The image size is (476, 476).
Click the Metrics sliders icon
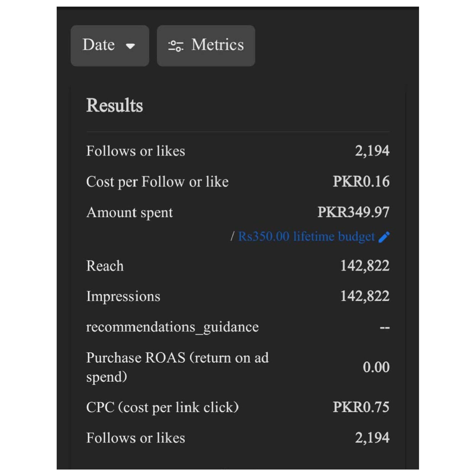[175, 46]
